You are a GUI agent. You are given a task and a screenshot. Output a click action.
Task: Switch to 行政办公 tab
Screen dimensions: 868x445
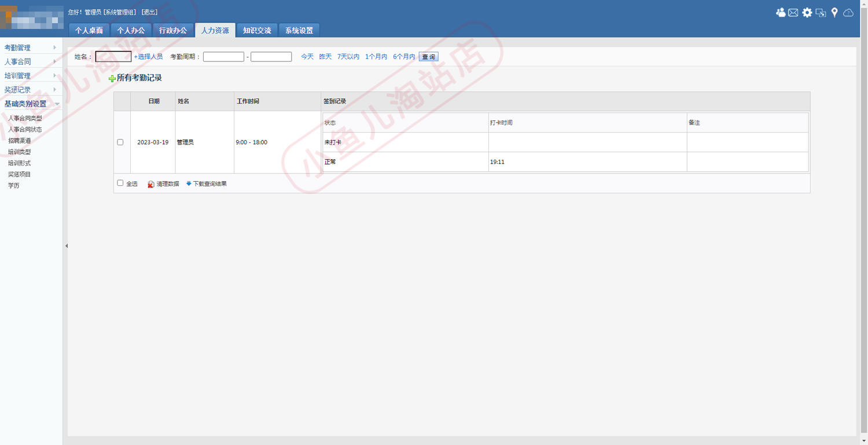pyautogui.click(x=173, y=30)
